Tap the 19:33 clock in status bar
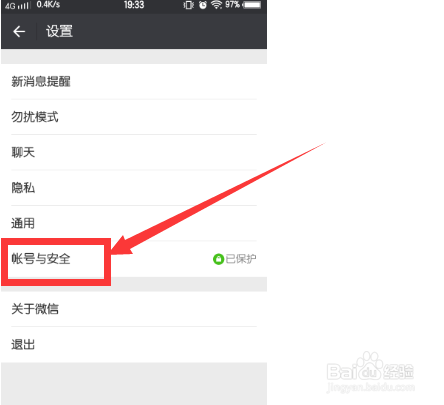This screenshot has height=405, width=444. (134, 5)
